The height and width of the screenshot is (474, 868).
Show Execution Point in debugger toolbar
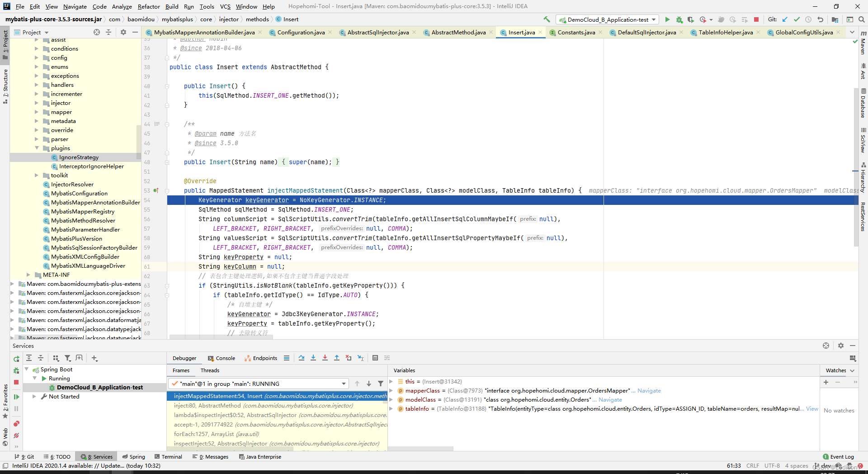(287, 358)
